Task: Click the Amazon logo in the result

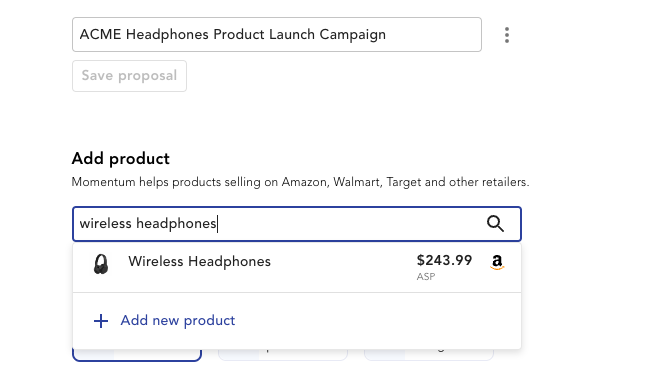Action: tap(497, 262)
